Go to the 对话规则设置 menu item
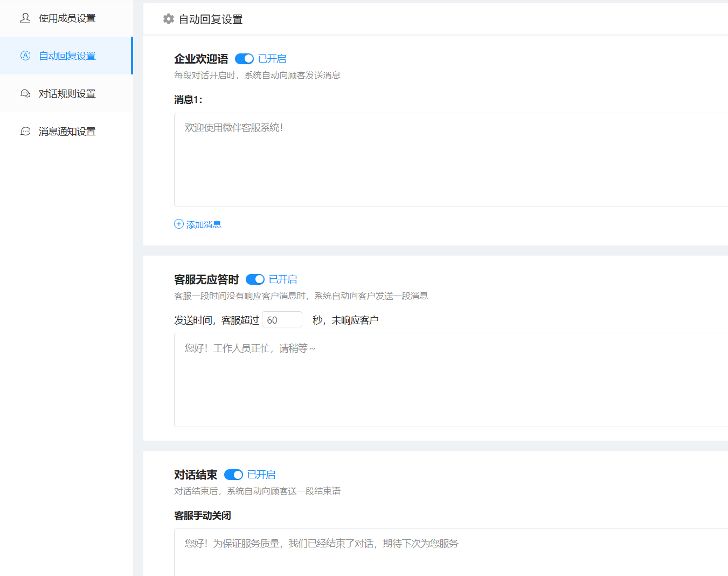The image size is (728, 576). coord(66,93)
